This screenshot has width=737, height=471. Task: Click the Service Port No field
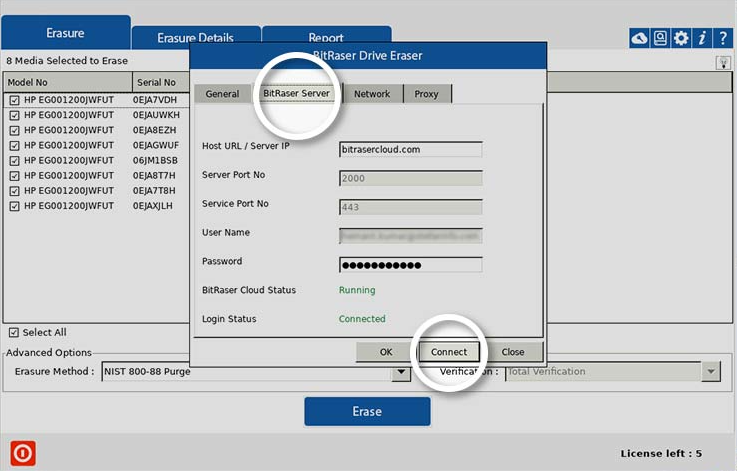410,207
